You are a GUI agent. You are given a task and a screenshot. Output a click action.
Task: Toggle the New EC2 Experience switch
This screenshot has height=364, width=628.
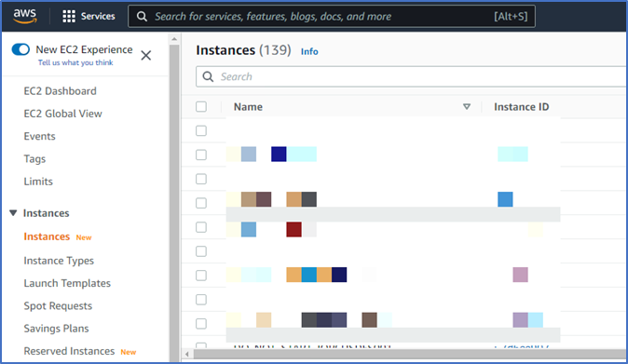[x=20, y=49]
